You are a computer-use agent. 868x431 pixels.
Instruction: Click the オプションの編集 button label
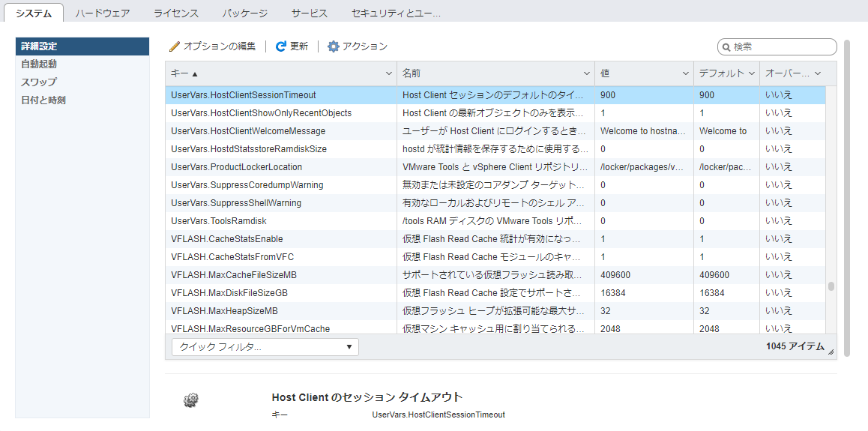click(x=220, y=46)
